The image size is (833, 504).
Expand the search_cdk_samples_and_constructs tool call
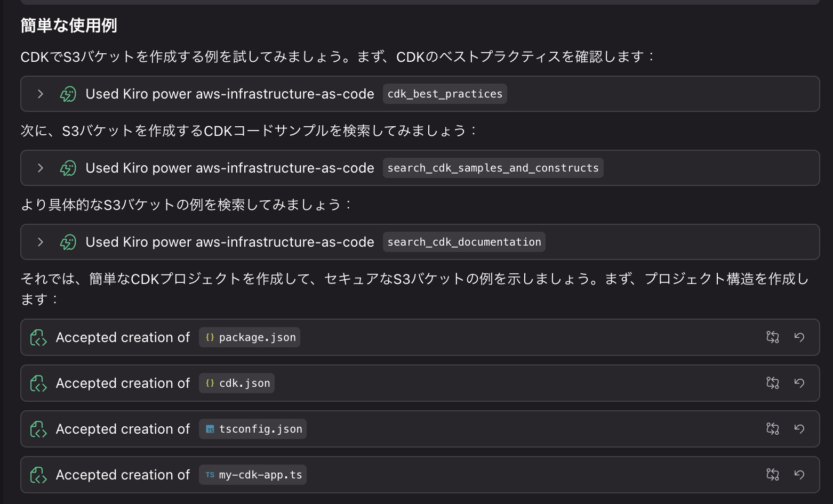(40, 168)
